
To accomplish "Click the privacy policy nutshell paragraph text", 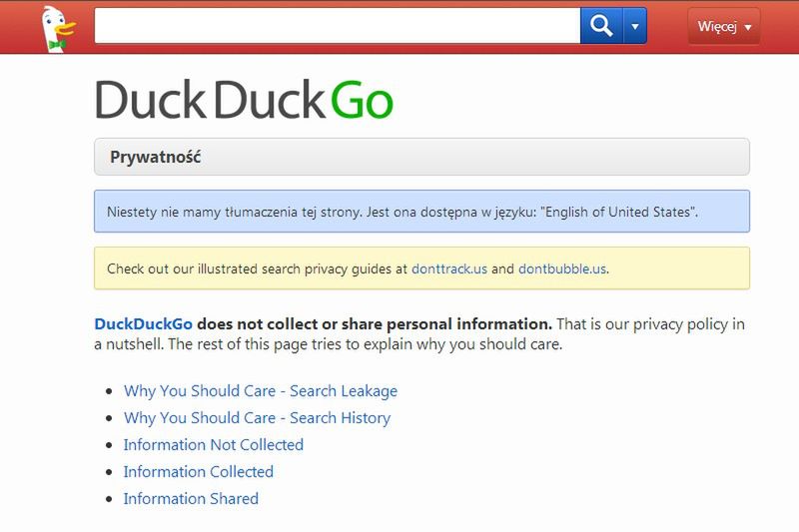I will pyautogui.click(x=419, y=334).
